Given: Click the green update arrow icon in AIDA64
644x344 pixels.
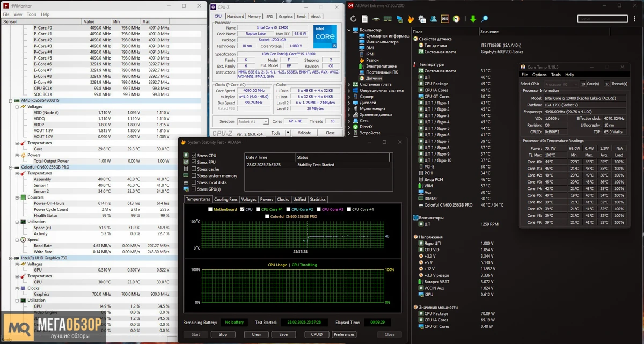Looking at the screenshot, I should tap(472, 19).
